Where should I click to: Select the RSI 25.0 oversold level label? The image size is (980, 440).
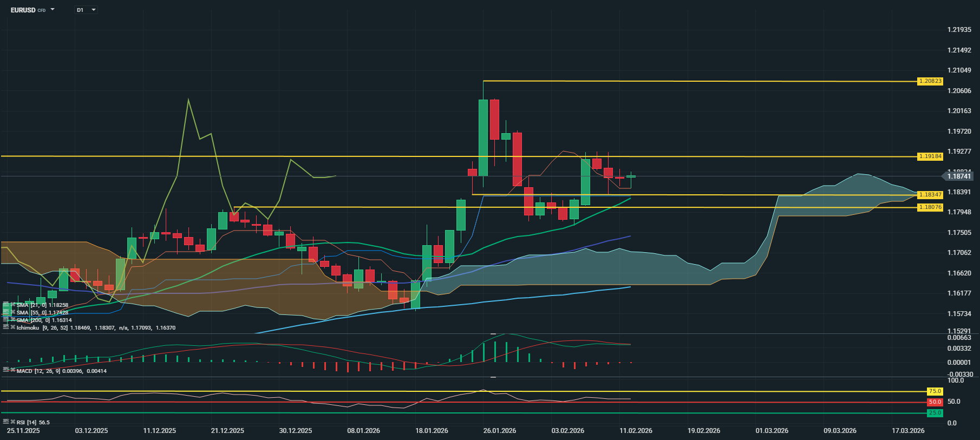(935, 413)
